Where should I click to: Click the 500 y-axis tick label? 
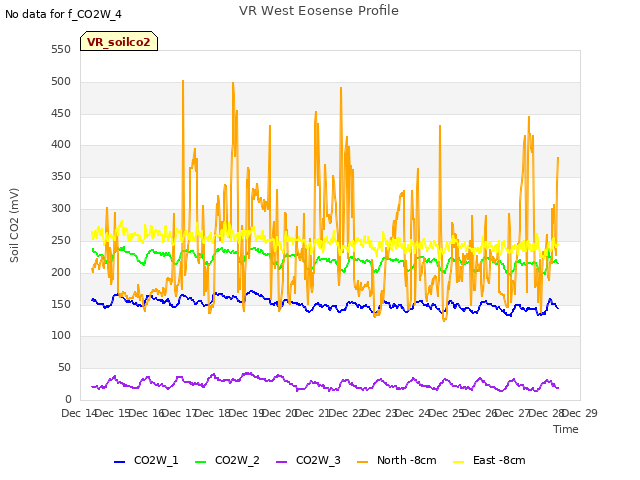pyautogui.click(x=61, y=81)
